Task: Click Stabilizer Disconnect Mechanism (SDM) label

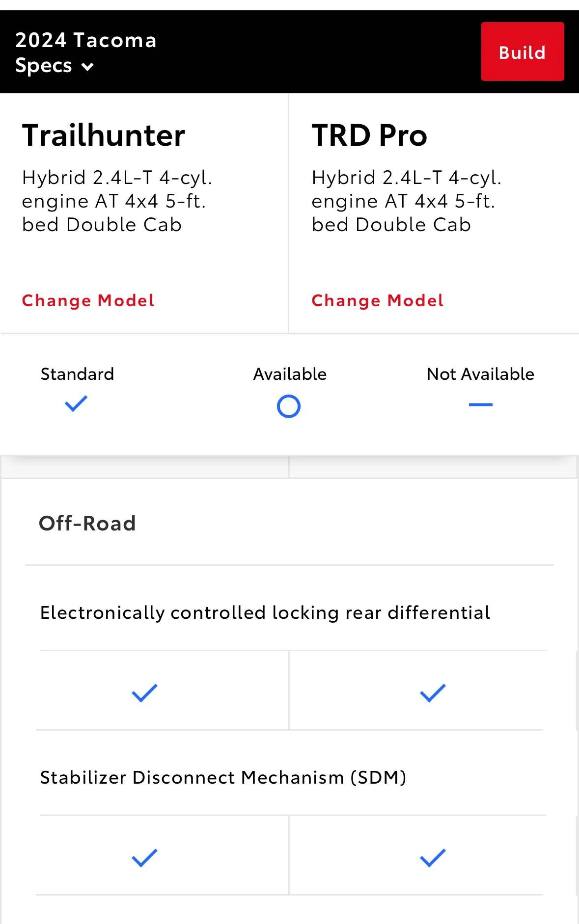Action: click(223, 778)
